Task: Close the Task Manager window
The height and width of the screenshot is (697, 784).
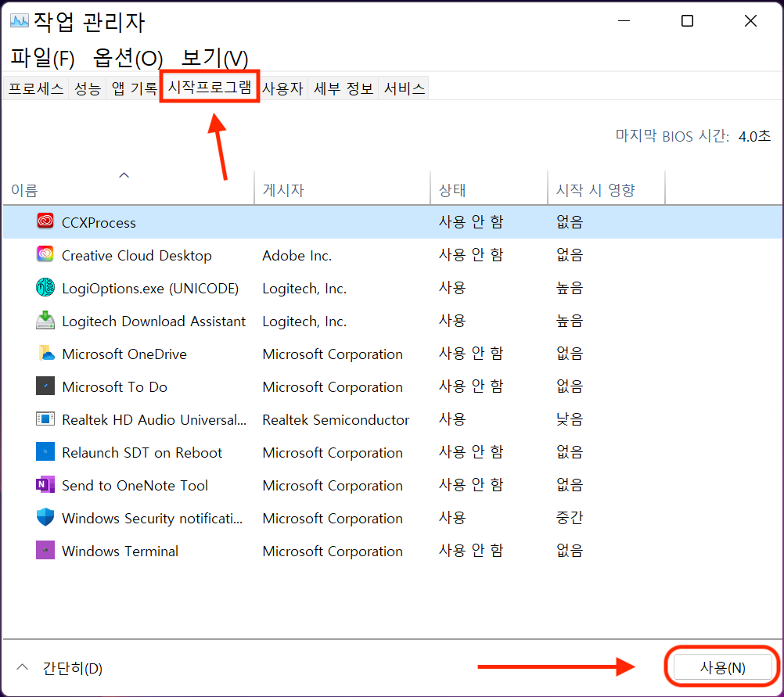Action: tap(750, 21)
